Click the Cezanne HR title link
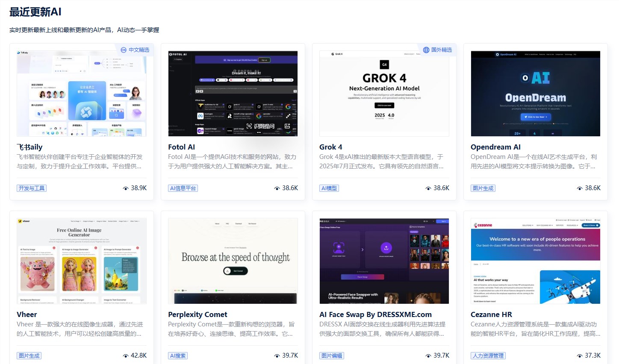 [x=491, y=314]
